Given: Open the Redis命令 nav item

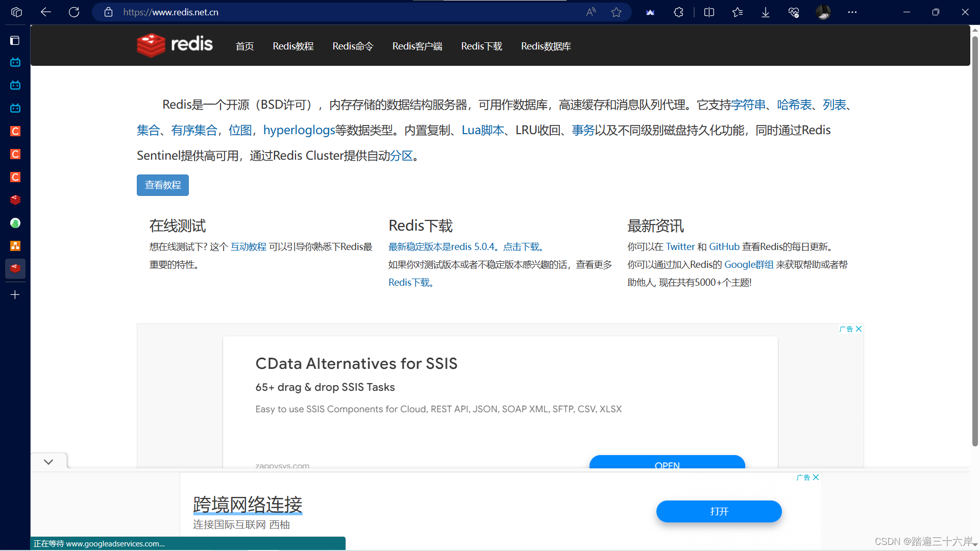Looking at the screenshot, I should (353, 46).
